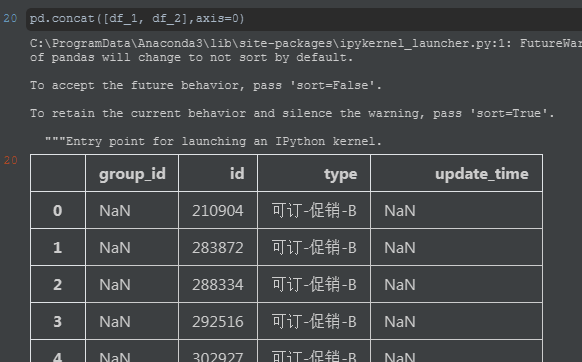Screen dimensions: 582x362
Task: Click the id column header
Action: coord(237,173)
